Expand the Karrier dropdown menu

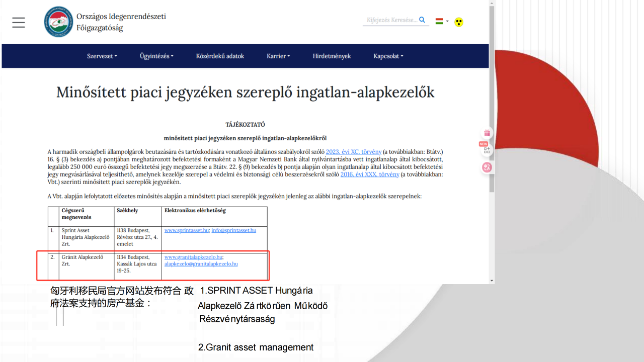pos(278,56)
